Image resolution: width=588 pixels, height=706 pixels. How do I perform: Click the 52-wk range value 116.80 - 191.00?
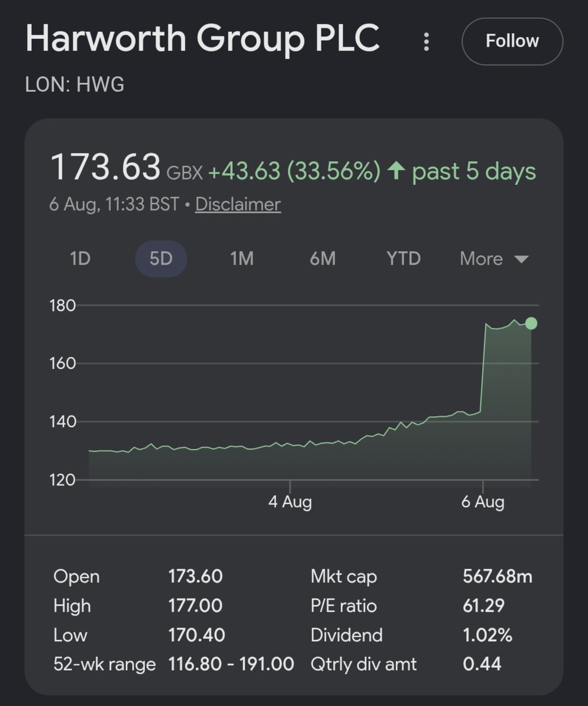point(231,664)
